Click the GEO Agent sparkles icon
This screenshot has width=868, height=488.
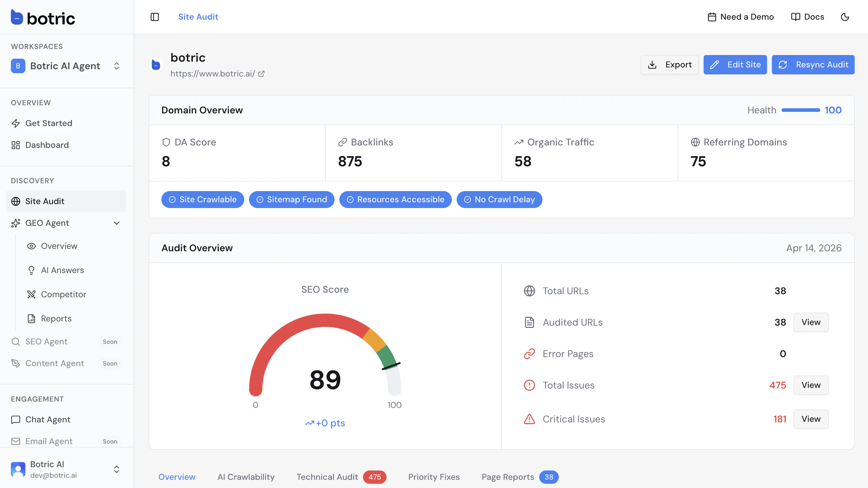pyautogui.click(x=15, y=223)
